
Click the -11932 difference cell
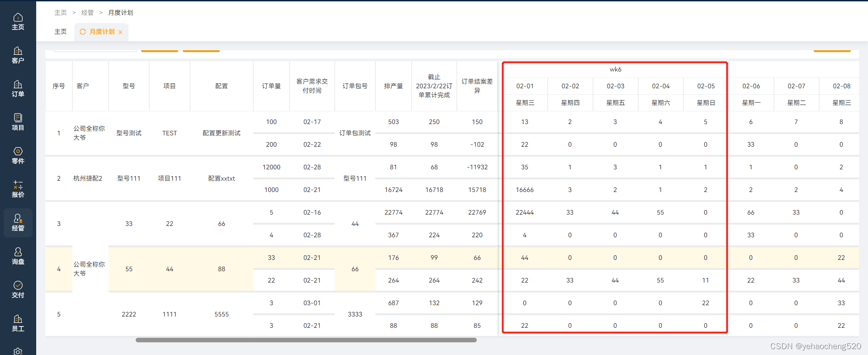pyautogui.click(x=477, y=167)
